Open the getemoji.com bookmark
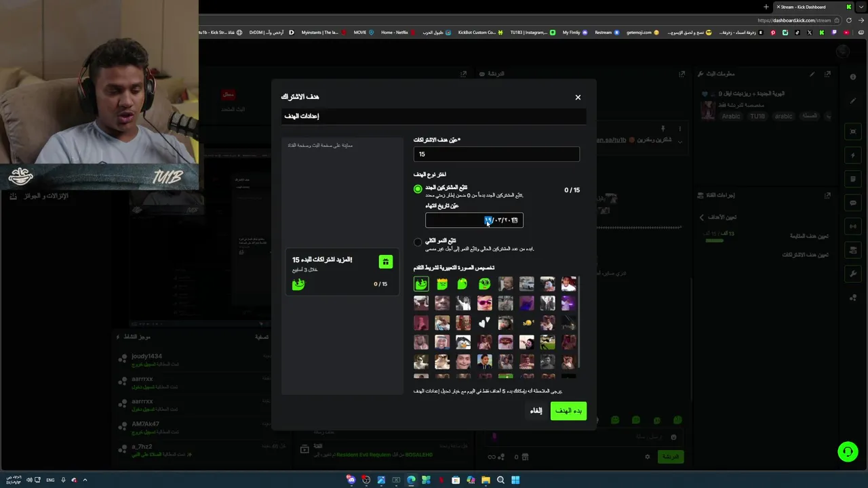The width and height of the screenshot is (868, 488). coord(642,33)
